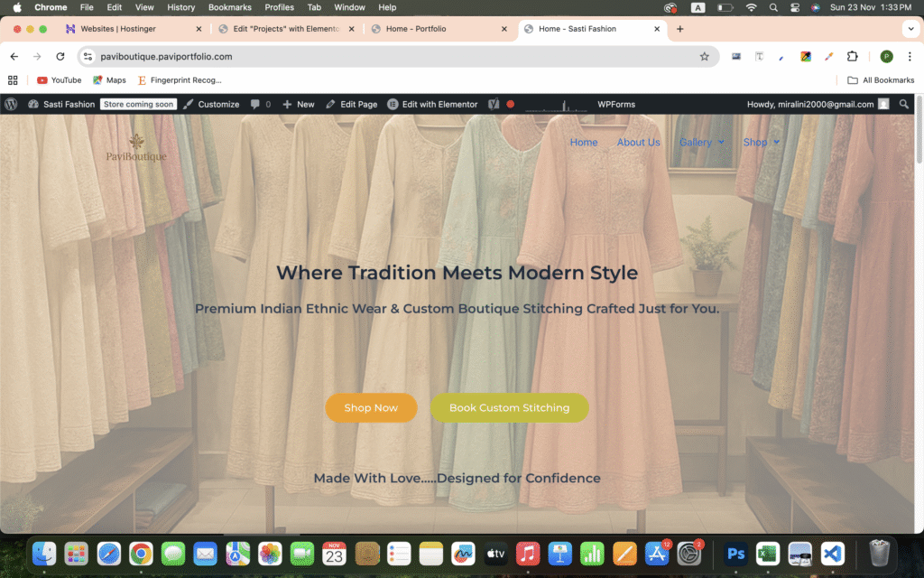Image resolution: width=924 pixels, height=578 pixels.
Task: Open the Yoast SEO admin bar icon
Action: click(494, 104)
